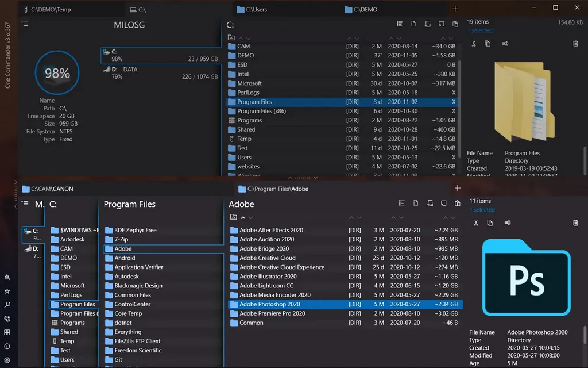The width and height of the screenshot is (588, 368).
Task: Click the down chevron on the pane divider
Action: click(x=316, y=178)
